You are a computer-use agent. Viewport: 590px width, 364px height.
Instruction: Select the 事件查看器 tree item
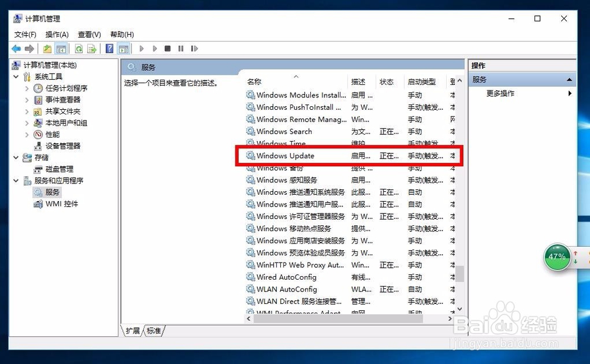point(63,100)
